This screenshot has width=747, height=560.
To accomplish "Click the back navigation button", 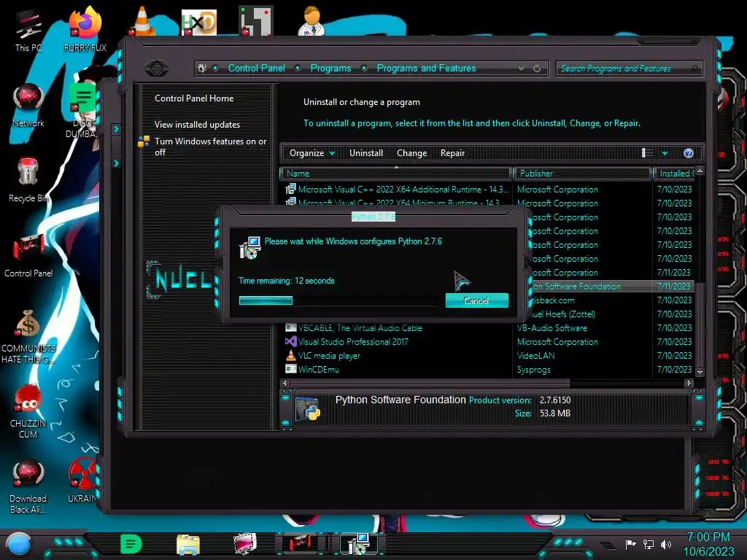I will pos(157,68).
